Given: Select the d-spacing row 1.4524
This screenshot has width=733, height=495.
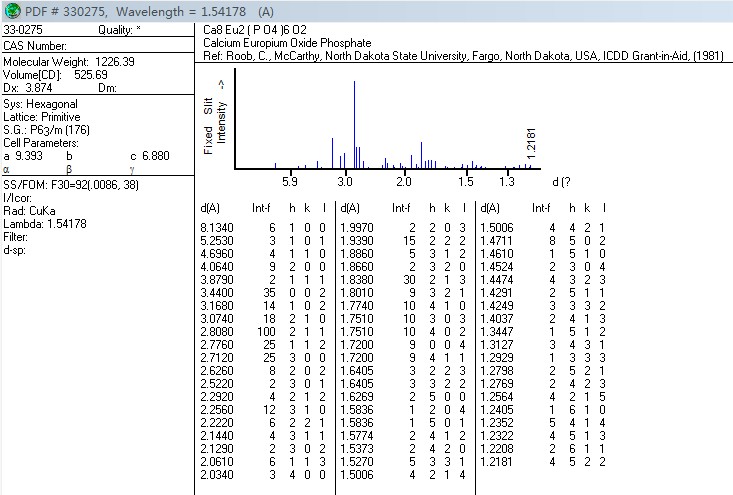Looking at the screenshot, I should [543, 267].
